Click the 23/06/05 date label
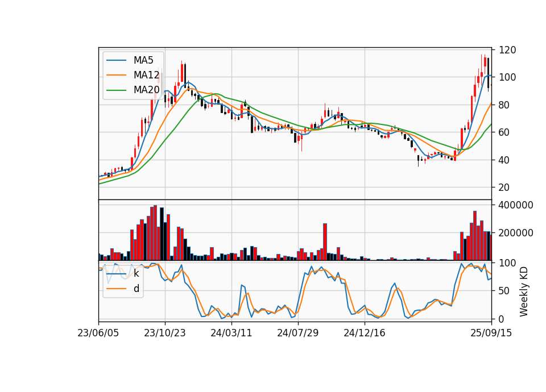Viewport: 546px width, 392px height. point(98,333)
